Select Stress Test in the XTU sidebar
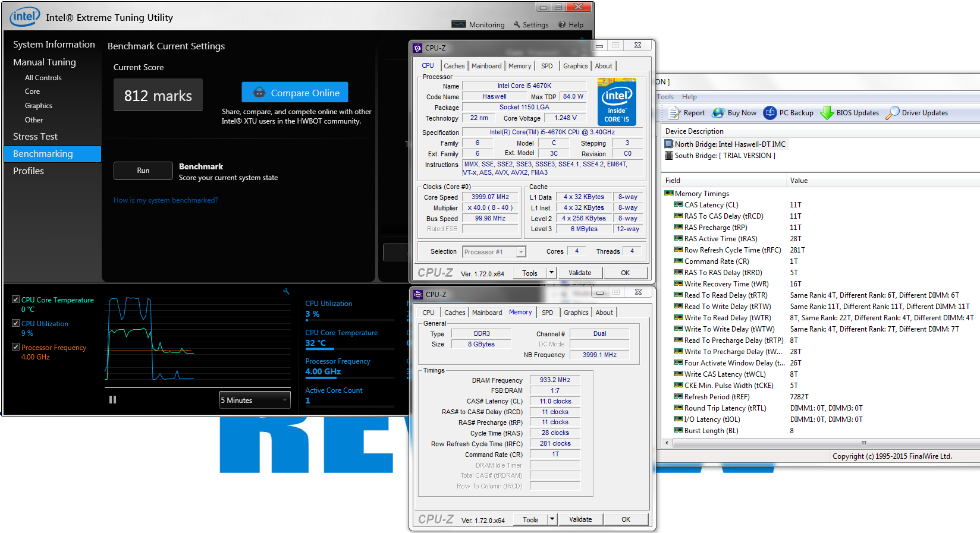Screen dimensions: 980x533 36,137
